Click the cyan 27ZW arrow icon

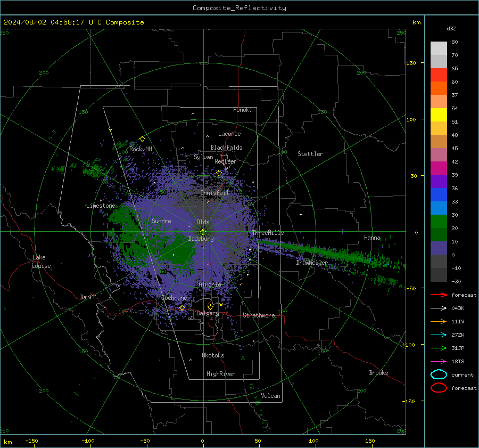click(439, 335)
